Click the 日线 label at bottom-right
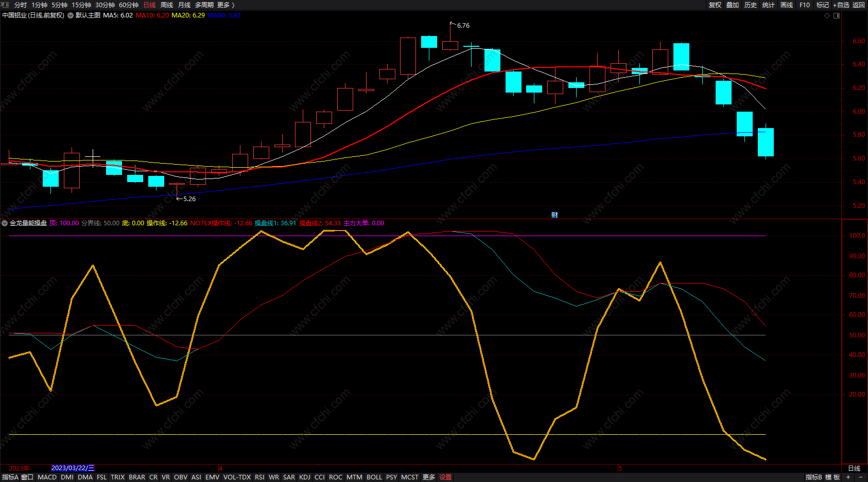This screenshot has width=868, height=482. (x=854, y=469)
